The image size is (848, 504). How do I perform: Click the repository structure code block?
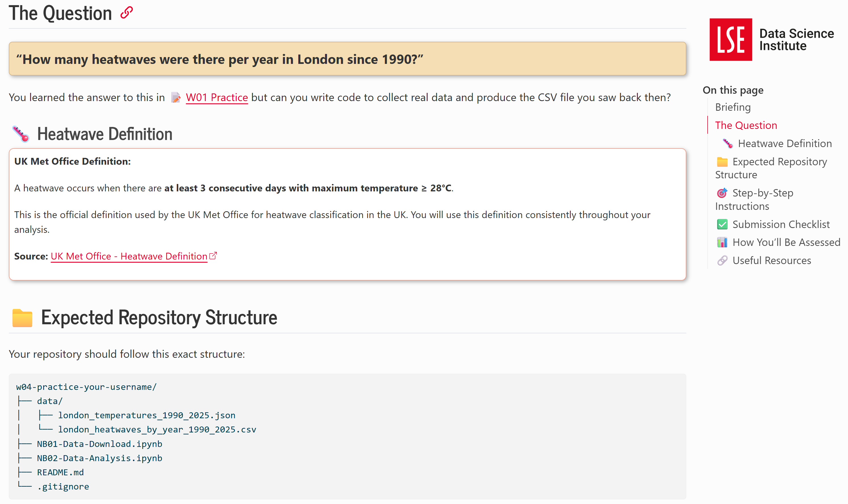pyautogui.click(x=347, y=436)
